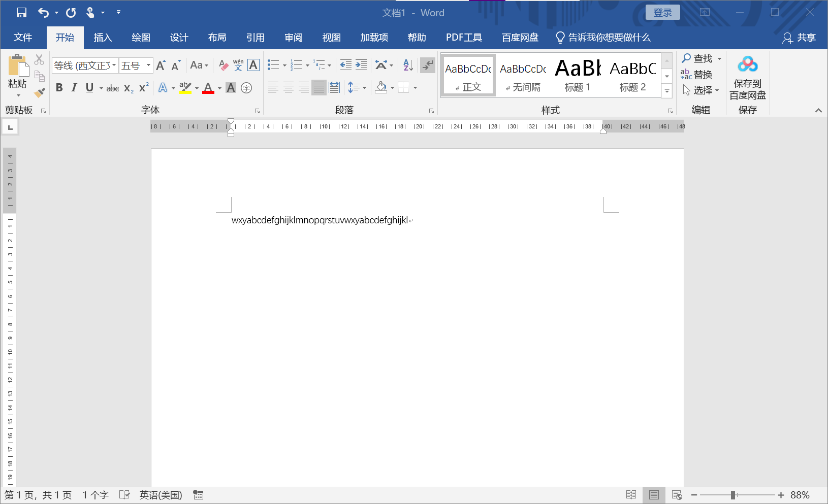Toggle show paragraph marks
The image size is (828, 504).
coord(428,65)
